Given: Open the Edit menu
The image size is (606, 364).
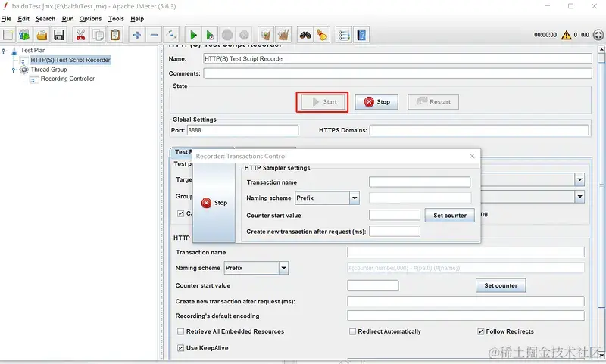Looking at the screenshot, I should coord(23,18).
